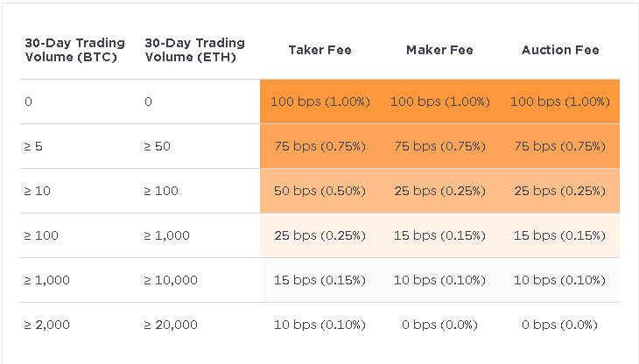Viewport: 639px width, 364px height.
Task: Click the 15 bps taker fee cell
Action: coord(319,280)
